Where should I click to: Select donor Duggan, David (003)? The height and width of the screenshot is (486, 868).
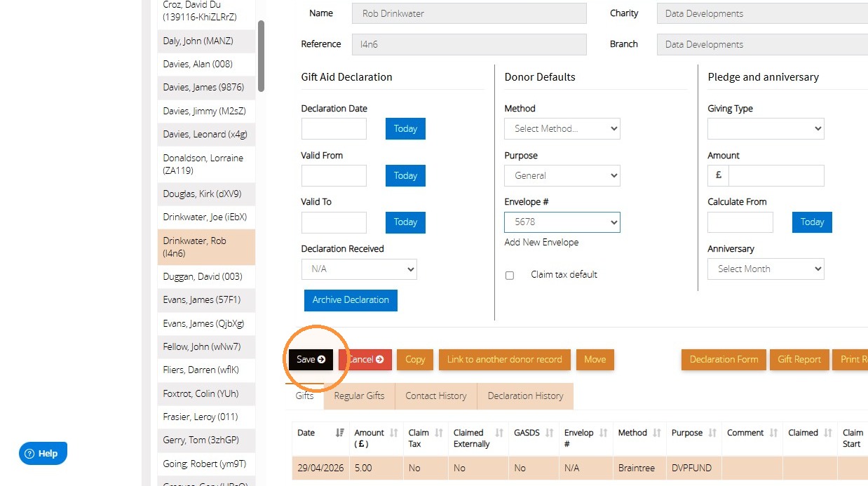(206, 276)
